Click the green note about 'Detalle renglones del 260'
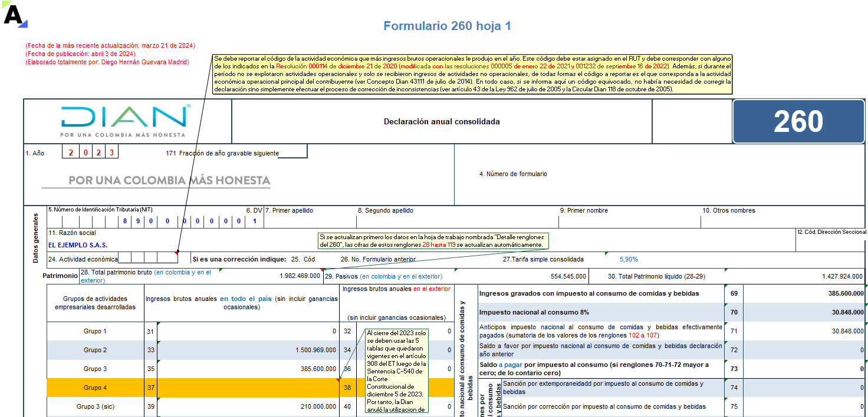 pos(433,240)
